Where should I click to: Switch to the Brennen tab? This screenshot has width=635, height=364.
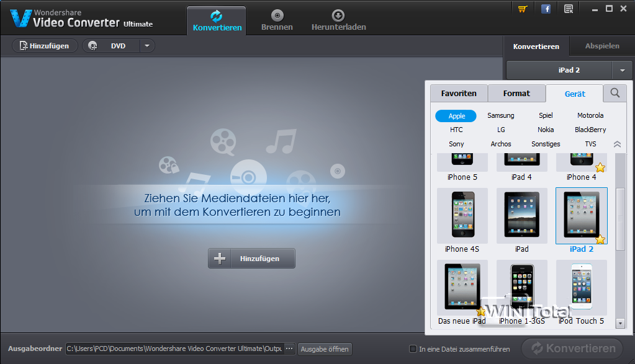pos(277,20)
